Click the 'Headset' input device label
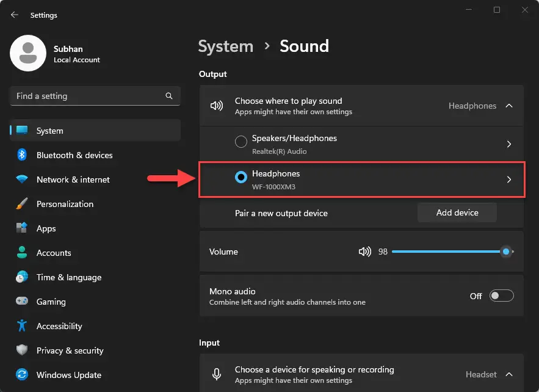 click(x=481, y=374)
